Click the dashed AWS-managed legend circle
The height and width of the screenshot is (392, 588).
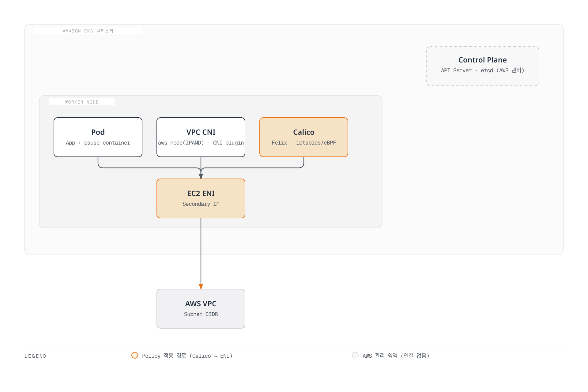click(x=355, y=355)
